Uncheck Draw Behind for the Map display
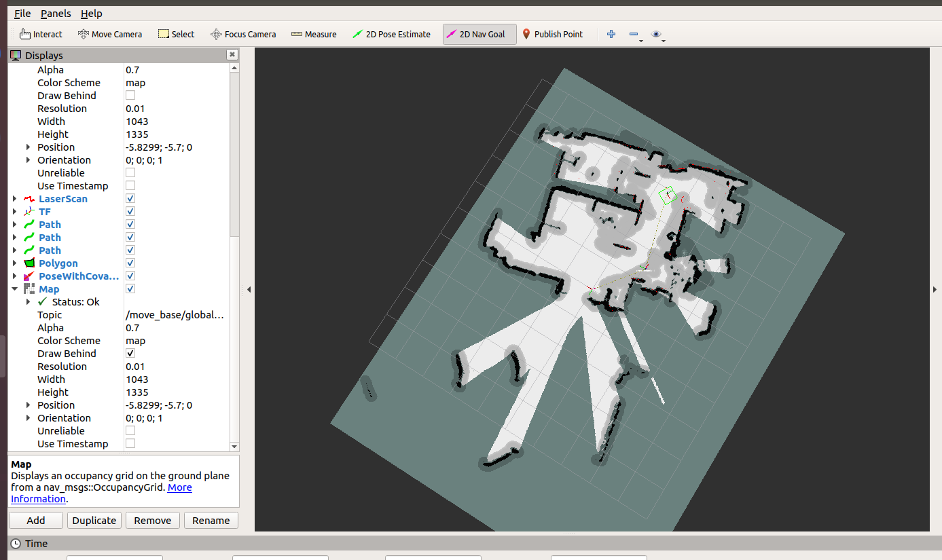This screenshot has height=560, width=942. point(130,353)
